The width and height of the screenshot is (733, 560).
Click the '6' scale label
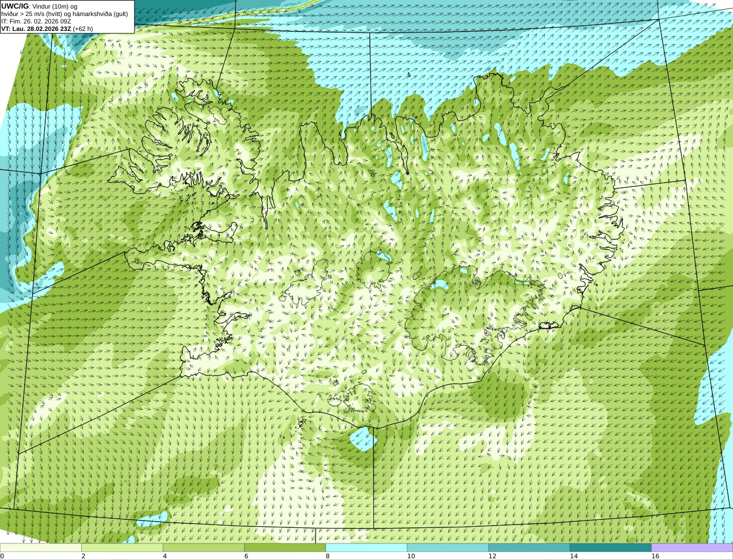point(246,556)
